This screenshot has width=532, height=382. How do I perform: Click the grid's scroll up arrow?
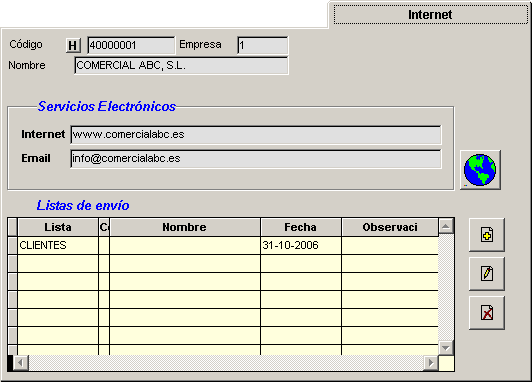click(446, 226)
